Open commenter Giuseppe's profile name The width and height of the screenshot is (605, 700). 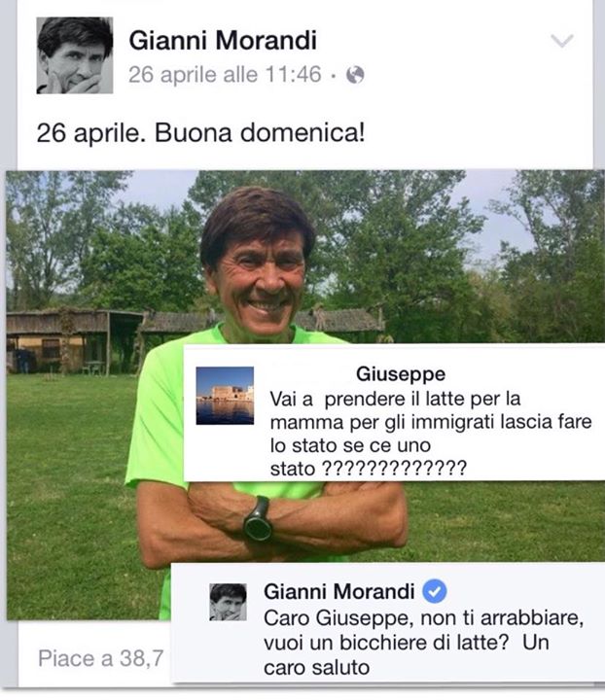(401, 374)
